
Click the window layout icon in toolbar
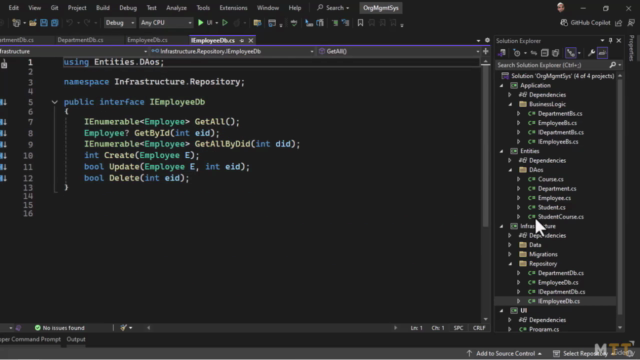coord(272,23)
